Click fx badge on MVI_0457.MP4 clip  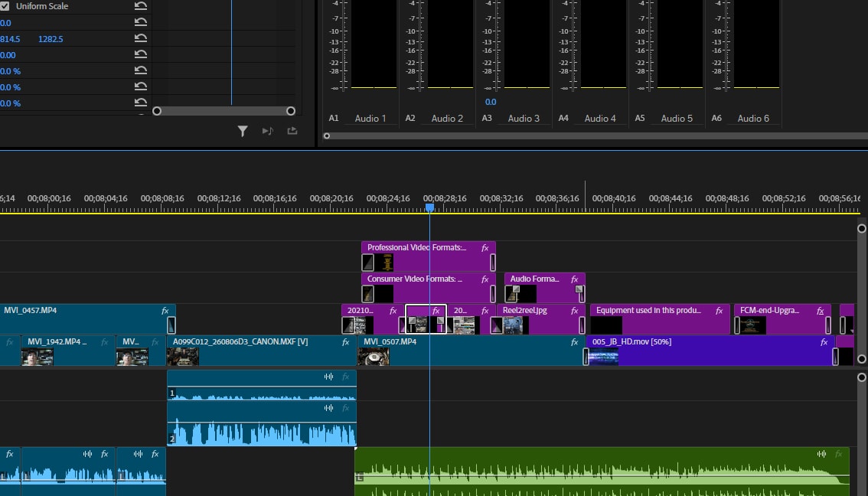pyautogui.click(x=165, y=311)
